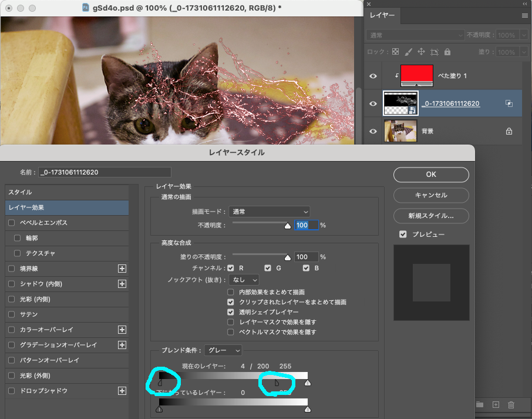Viewport: 532px width, 419px height.
Task: Click the 名前 layer name input field
Action: (x=105, y=172)
